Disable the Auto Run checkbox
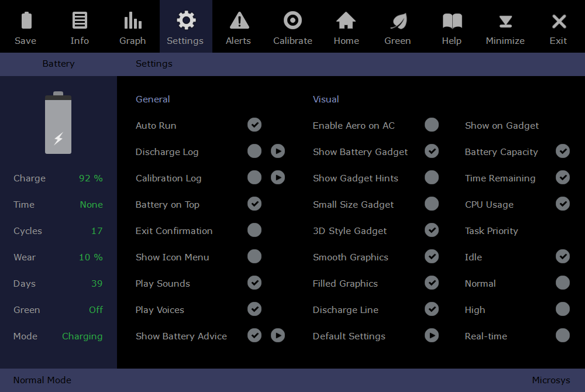585x392 pixels. coord(254,125)
